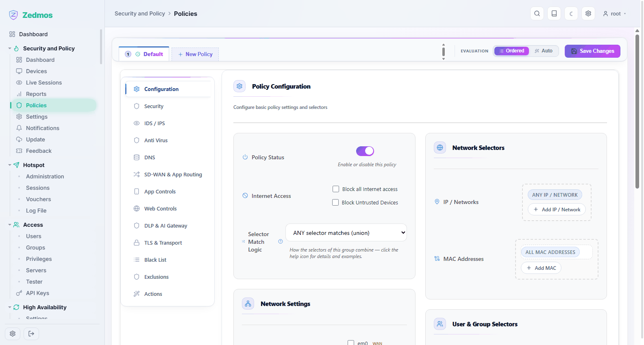The width and height of the screenshot is (644, 345).
Task: Click the help icon beside Selector Match Logic
Action: click(x=281, y=241)
